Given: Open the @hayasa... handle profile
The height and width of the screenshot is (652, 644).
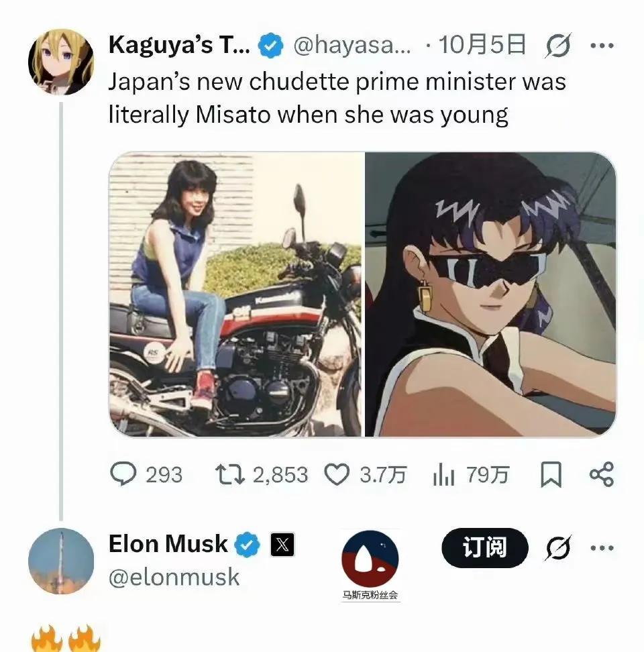Looking at the screenshot, I should coord(352,46).
